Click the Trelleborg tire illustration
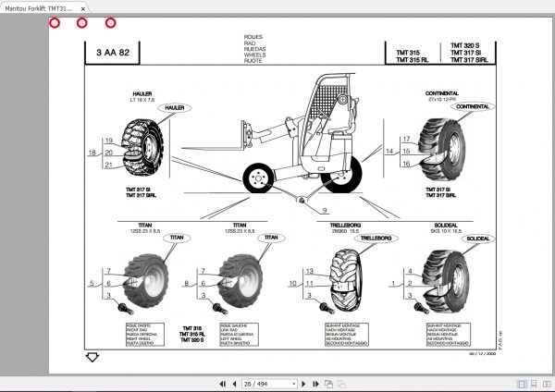This screenshot has height=392, width=555. [346, 280]
